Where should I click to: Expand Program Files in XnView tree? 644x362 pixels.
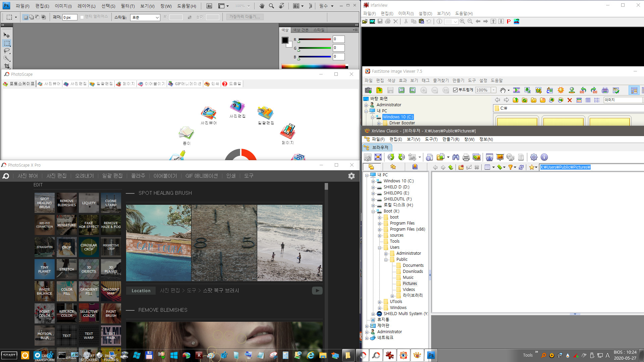[x=379, y=224]
